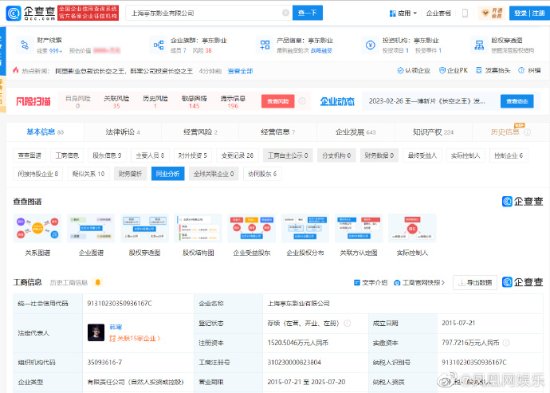Select the 变更记录 26 sub-tab
Viewport: 550px width, 393px height.
coord(237,155)
